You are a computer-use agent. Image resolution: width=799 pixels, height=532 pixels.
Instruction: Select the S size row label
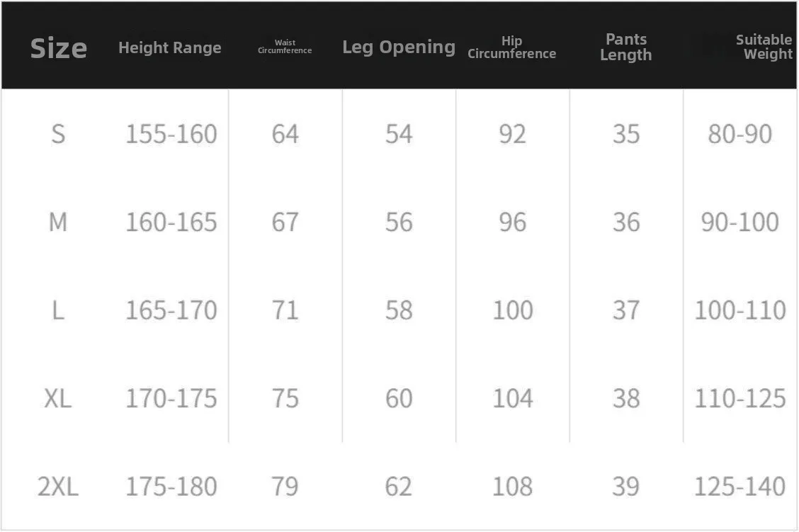(x=58, y=134)
